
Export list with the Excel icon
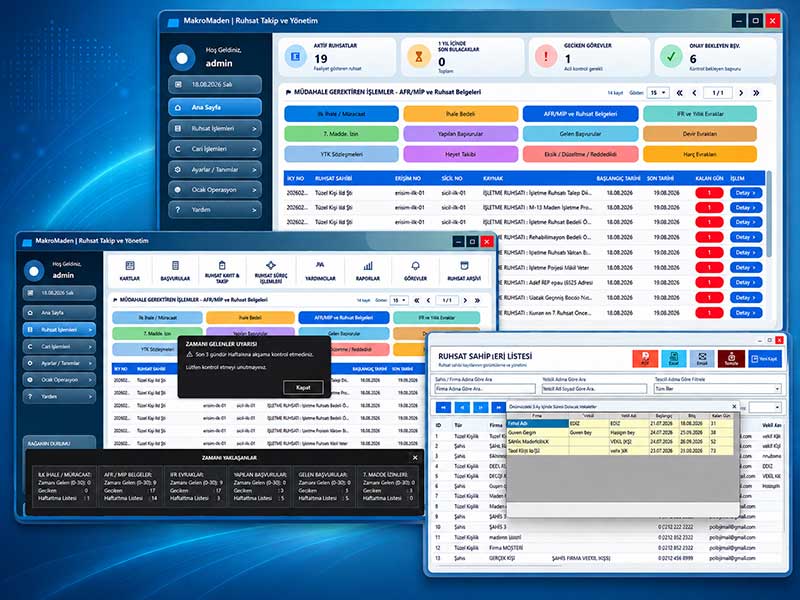tap(673, 359)
